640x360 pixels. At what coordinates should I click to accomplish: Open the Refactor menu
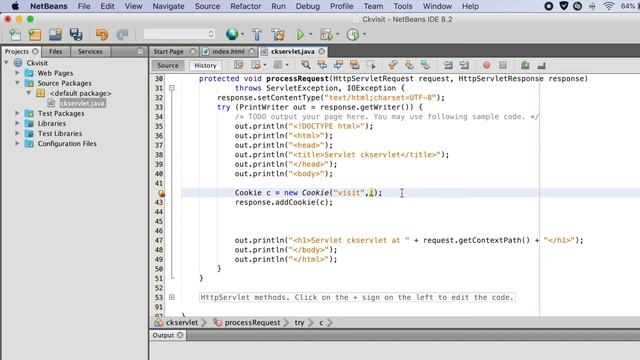pyautogui.click(x=245, y=6)
